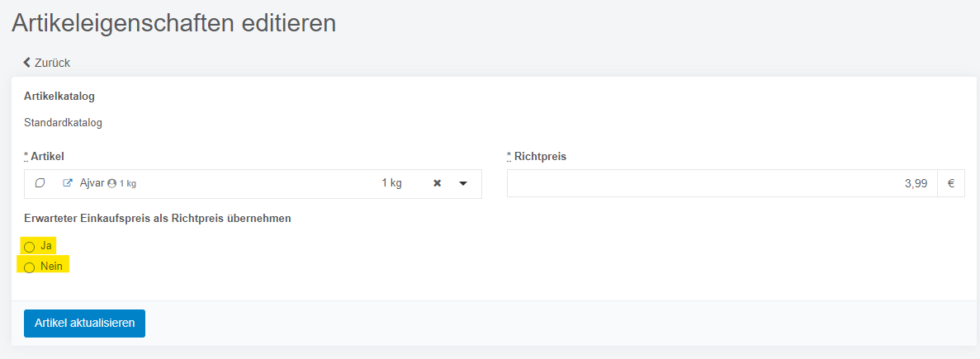Select the Ja radio button

click(29, 247)
